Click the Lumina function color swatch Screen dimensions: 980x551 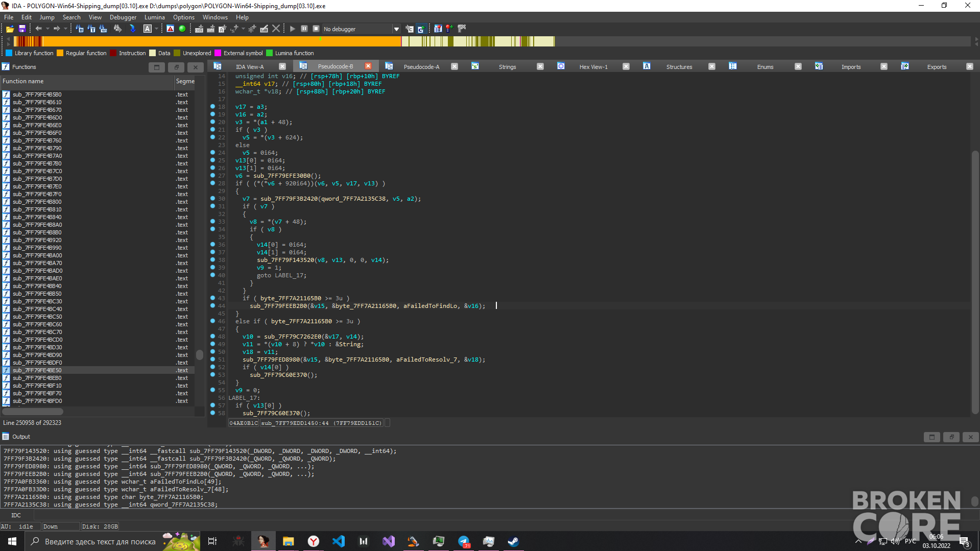coord(270,53)
